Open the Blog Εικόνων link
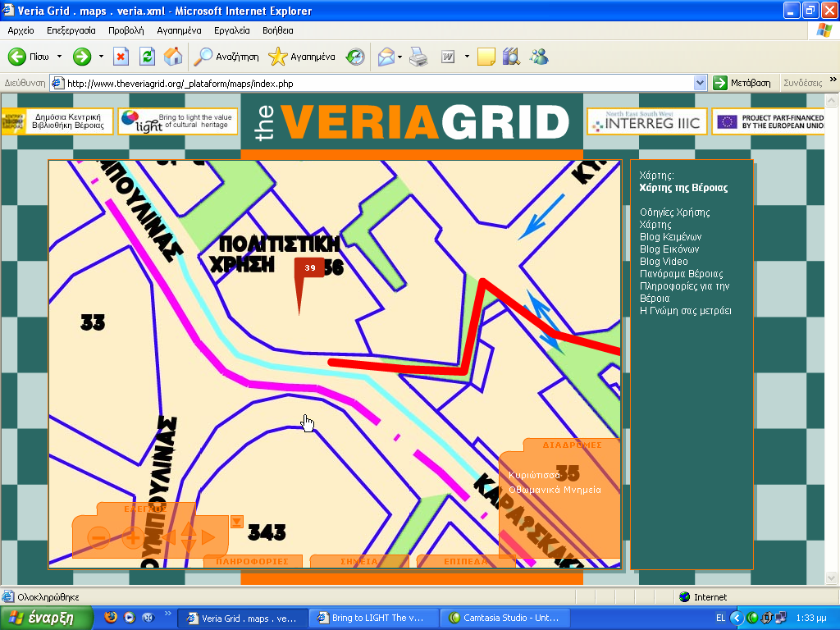 click(x=669, y=249)
